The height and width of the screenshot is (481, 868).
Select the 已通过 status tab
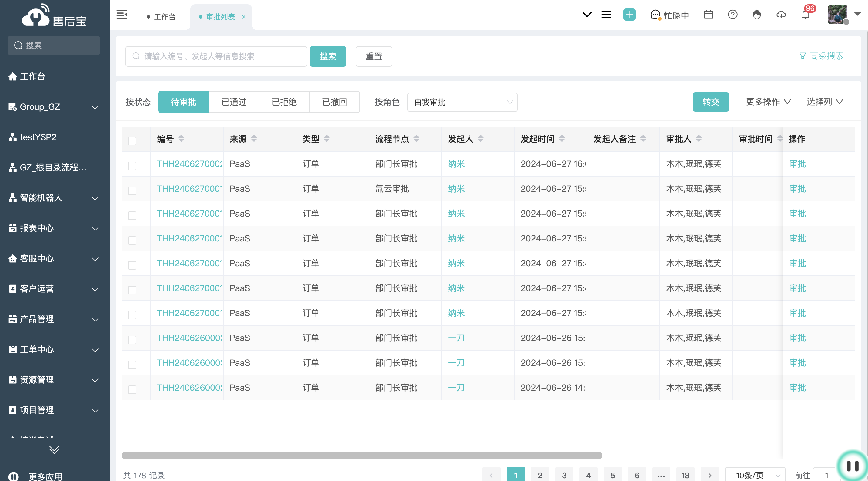point(234,102)
